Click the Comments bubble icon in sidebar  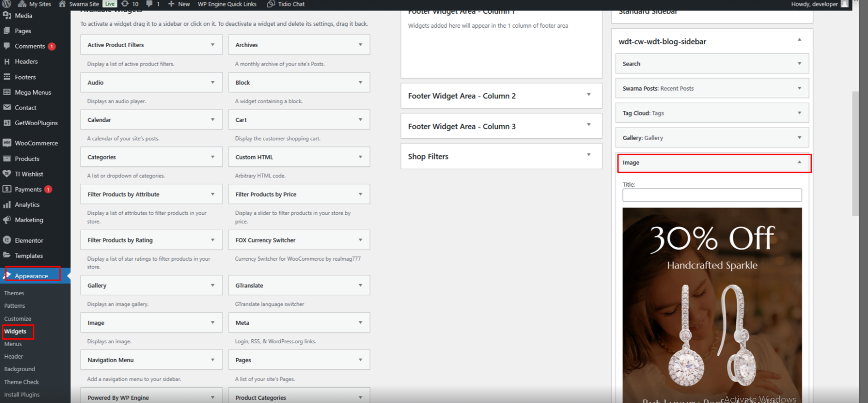tap(7, 46)
